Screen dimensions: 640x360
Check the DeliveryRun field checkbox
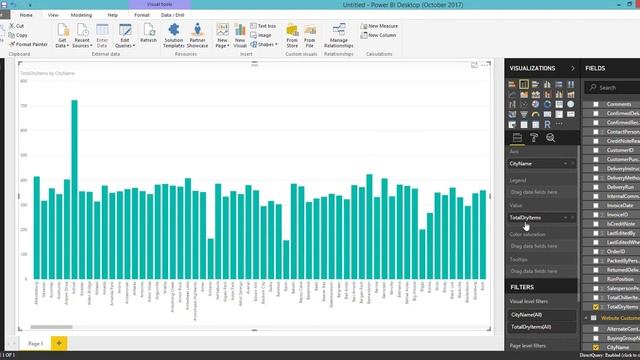596,187
